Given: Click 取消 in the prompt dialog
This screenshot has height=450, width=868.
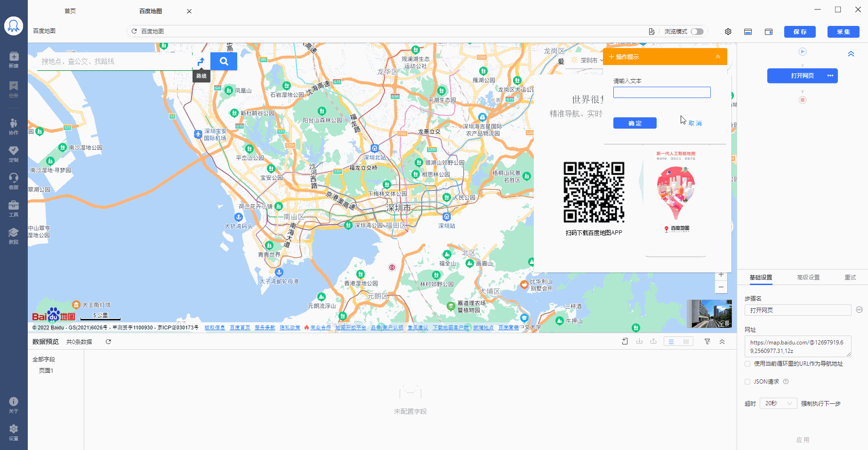Looking at the screenshot, I should click(695, 123).
